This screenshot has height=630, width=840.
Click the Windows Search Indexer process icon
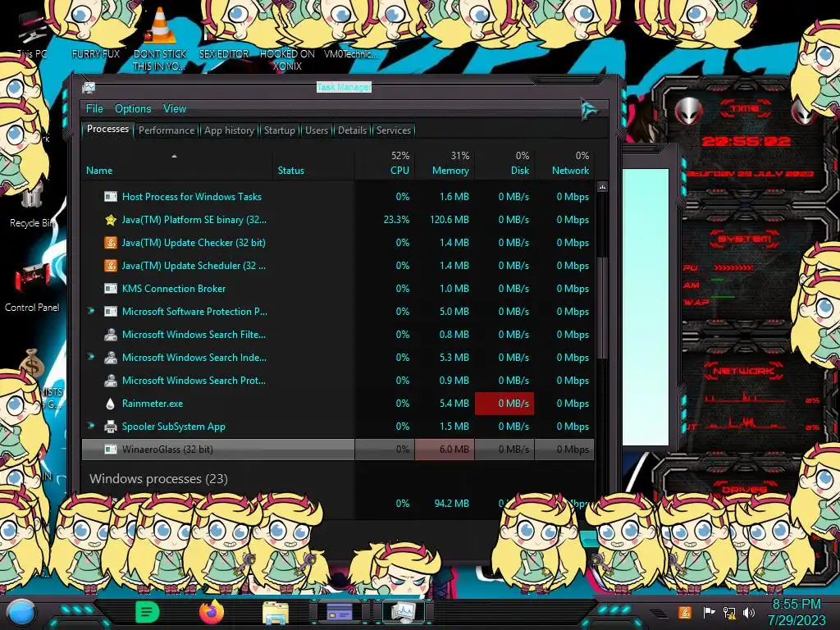[x=111, y=358]
